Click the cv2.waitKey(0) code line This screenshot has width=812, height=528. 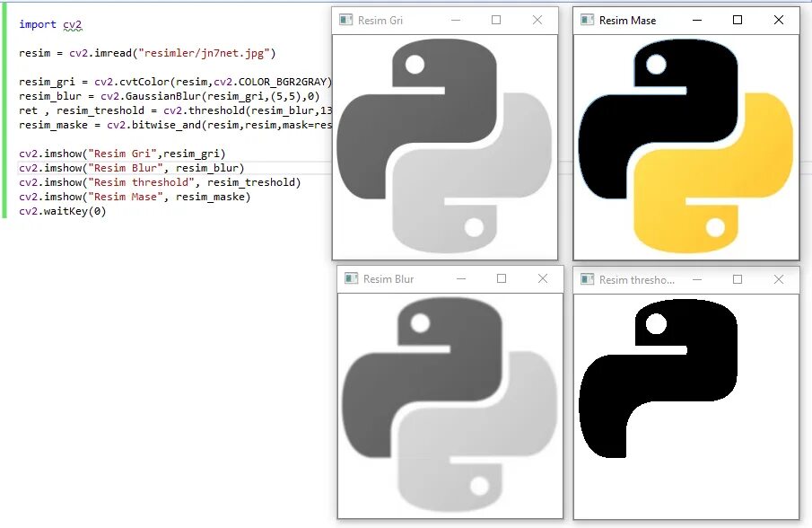point(62,211)
